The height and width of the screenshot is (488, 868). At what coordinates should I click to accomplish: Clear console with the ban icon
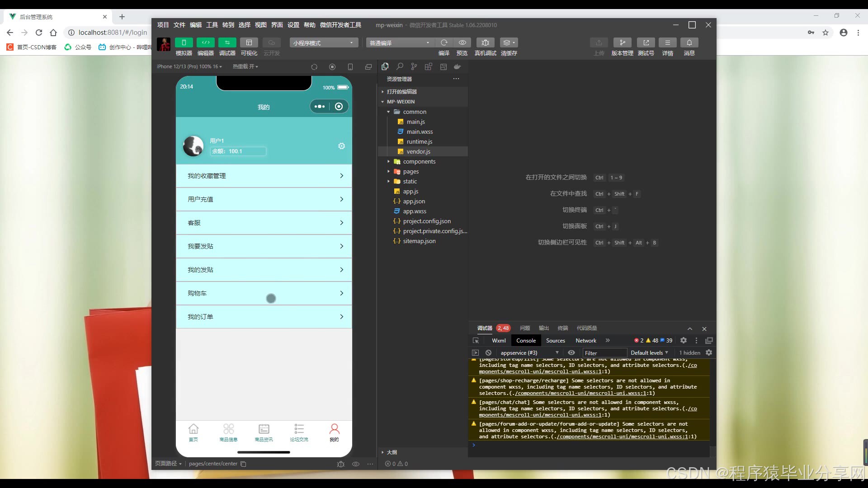(x=488, y=352)
